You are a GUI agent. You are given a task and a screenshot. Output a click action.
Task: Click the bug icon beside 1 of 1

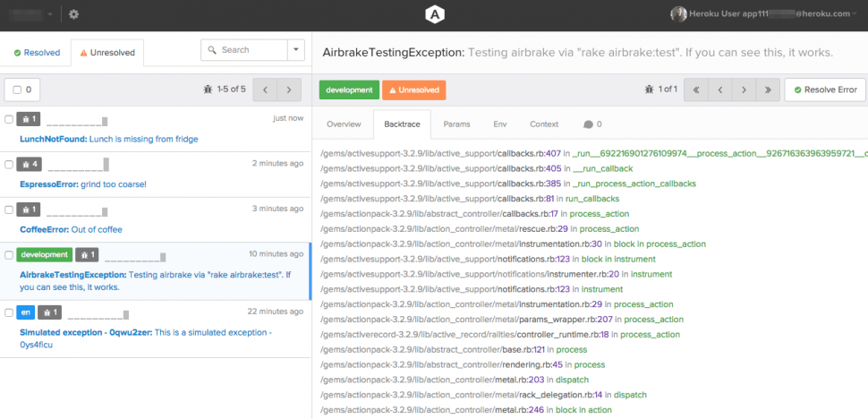pos(650,90)
